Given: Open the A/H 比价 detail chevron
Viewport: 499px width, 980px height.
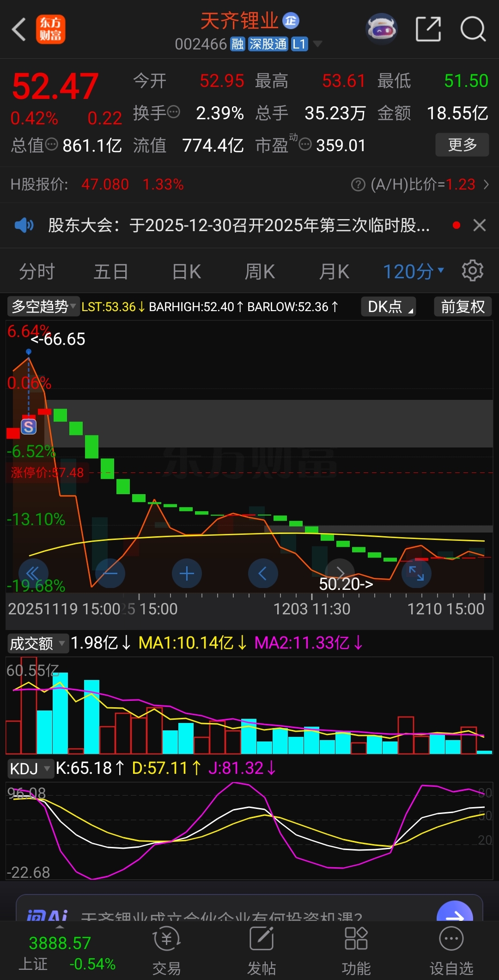Looking at the screenshot, I should point(486,184).
